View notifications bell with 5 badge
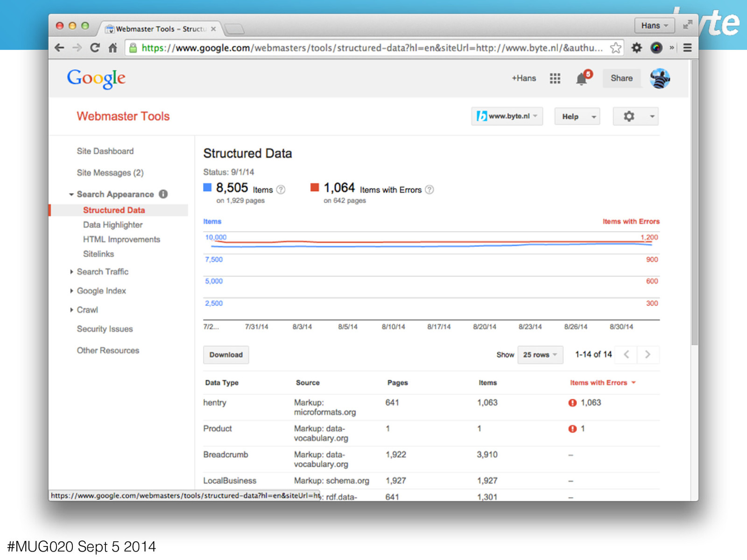747x560 pixels. 583,78
